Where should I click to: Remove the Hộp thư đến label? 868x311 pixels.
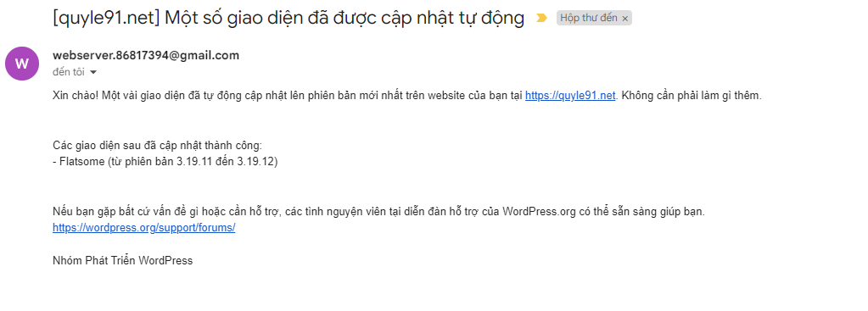(x=625, y=19)
